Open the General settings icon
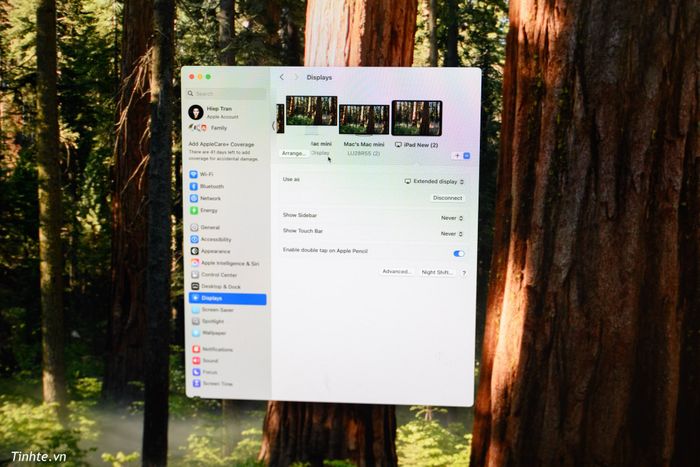 (x=194, y=227)
